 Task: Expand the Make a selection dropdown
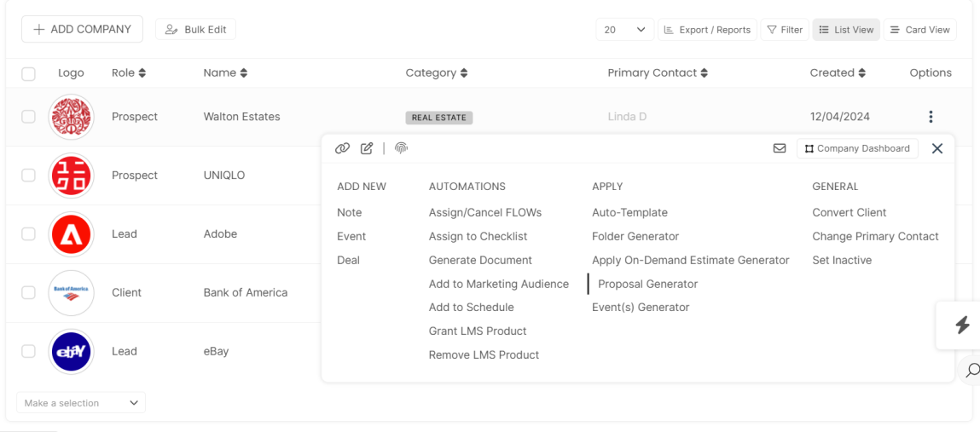click(81, 403)
